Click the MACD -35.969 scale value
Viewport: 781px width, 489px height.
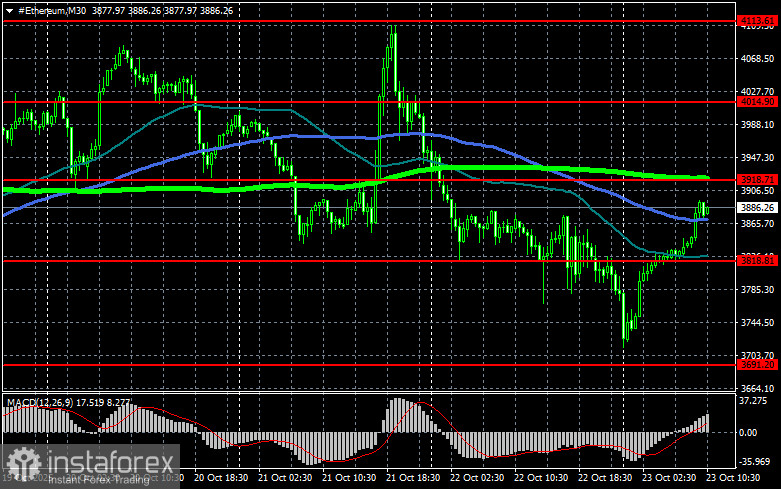click(x=755, y=462)
